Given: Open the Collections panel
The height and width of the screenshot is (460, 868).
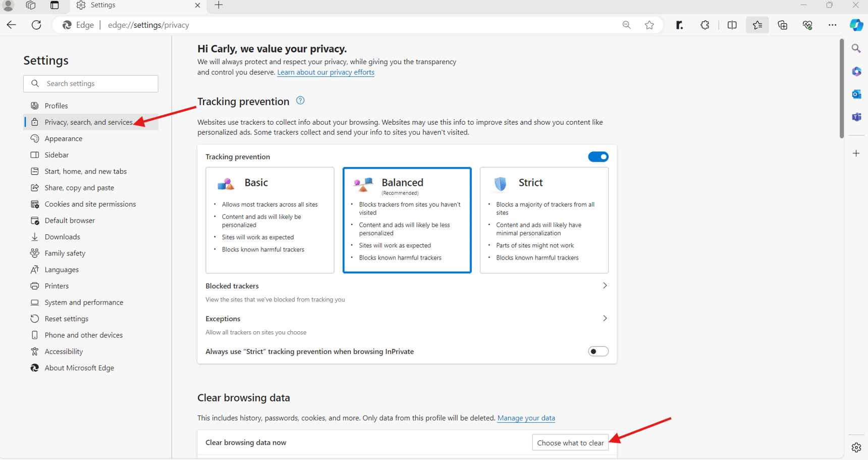Looking at the screenshot, I should coord(783,25).
